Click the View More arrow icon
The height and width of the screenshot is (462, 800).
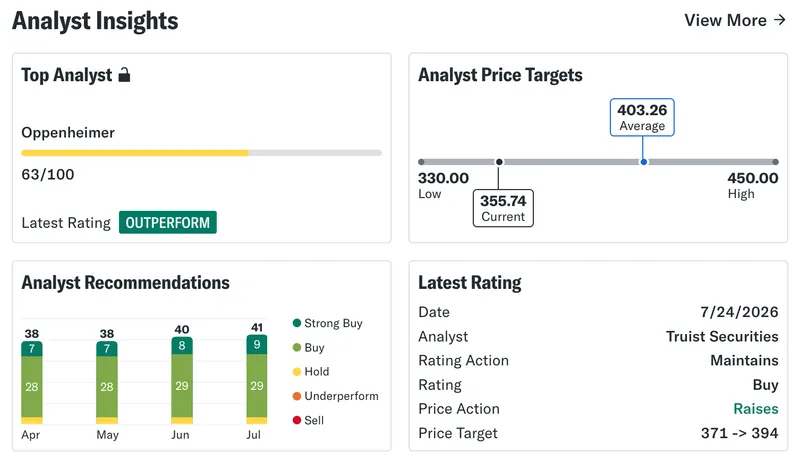780,20
